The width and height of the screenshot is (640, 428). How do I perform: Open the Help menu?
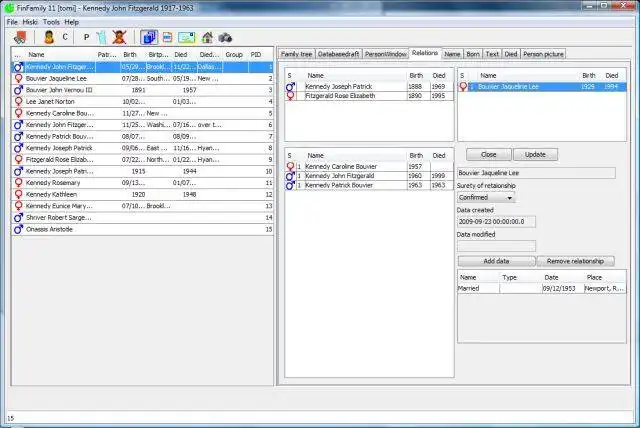point(71,22)
